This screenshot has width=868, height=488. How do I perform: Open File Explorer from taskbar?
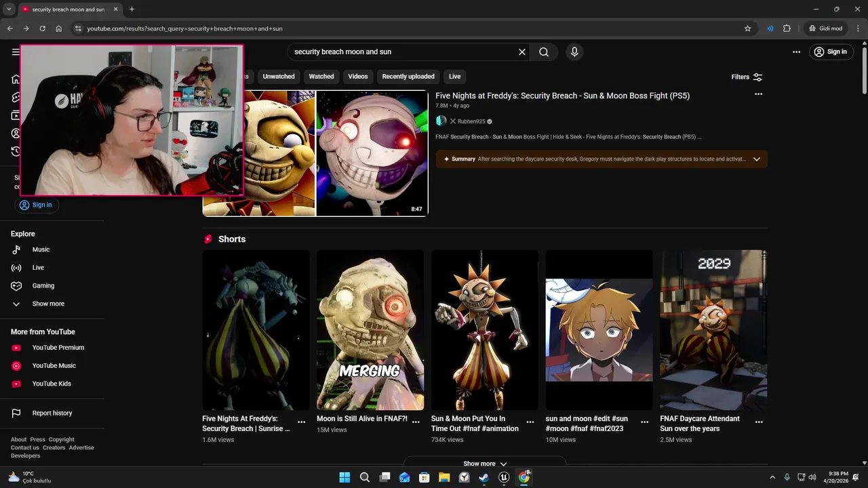pyautogui.click(x=444, y=477)
